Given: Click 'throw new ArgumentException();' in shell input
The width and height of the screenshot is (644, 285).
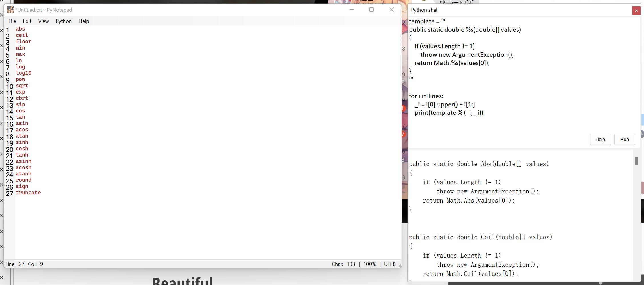Looking at the screenshot, I should click(467, 55).
